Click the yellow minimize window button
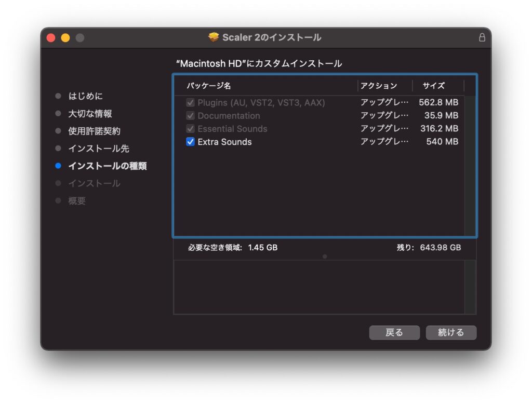The width and height of the screenshot is (532, 404). (65, 38)
